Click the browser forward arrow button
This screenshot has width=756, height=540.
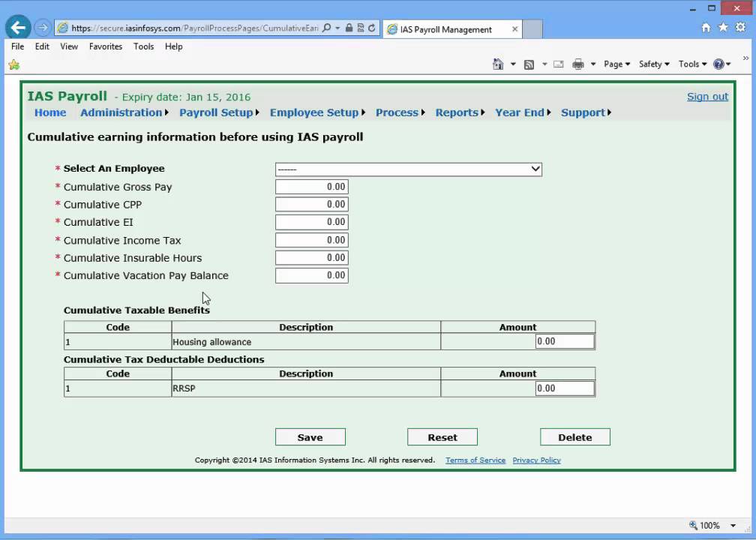tap(43, 28)
